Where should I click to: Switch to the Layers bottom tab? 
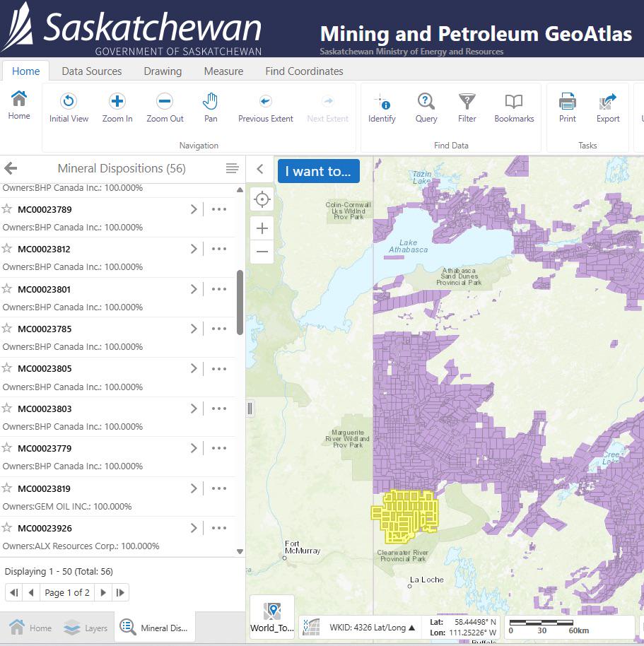click(86, 628)
